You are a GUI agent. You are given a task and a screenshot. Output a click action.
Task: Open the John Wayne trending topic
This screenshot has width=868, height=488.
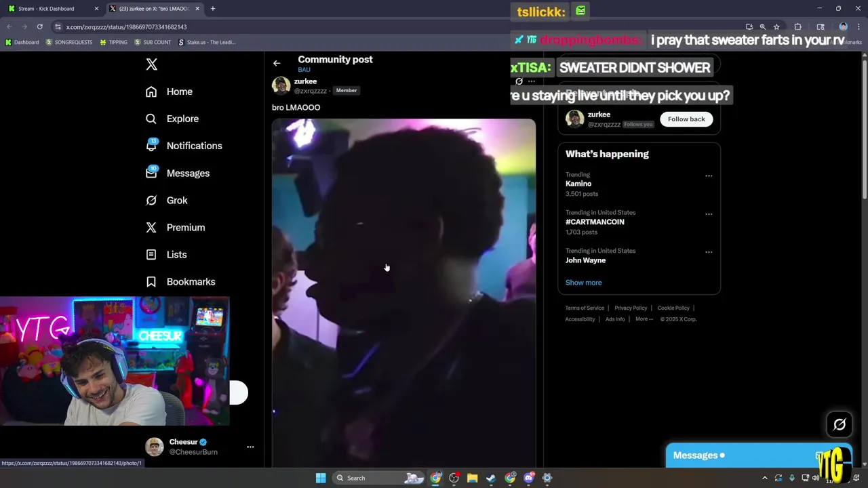(x=585, y=260)
